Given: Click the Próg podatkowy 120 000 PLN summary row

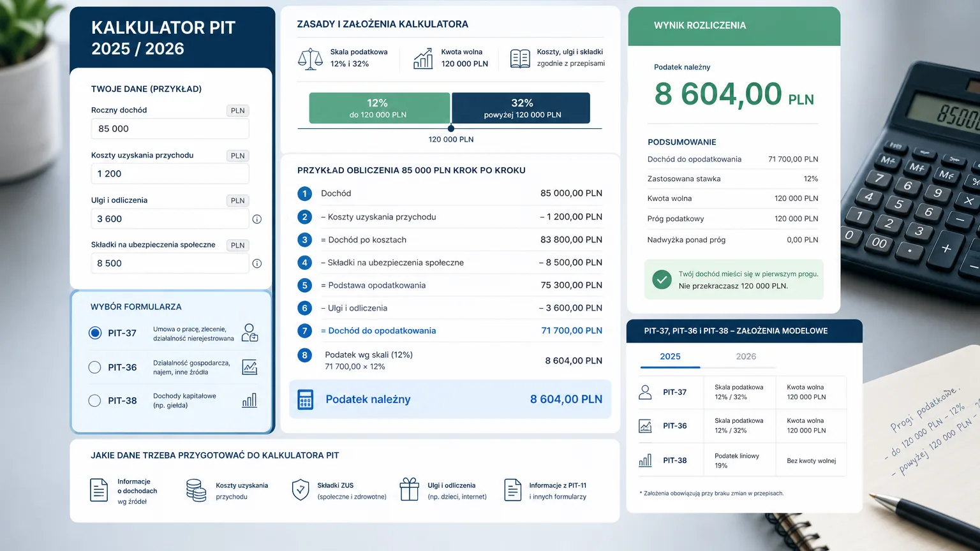Looking at the screenshot, I should 732,219.
